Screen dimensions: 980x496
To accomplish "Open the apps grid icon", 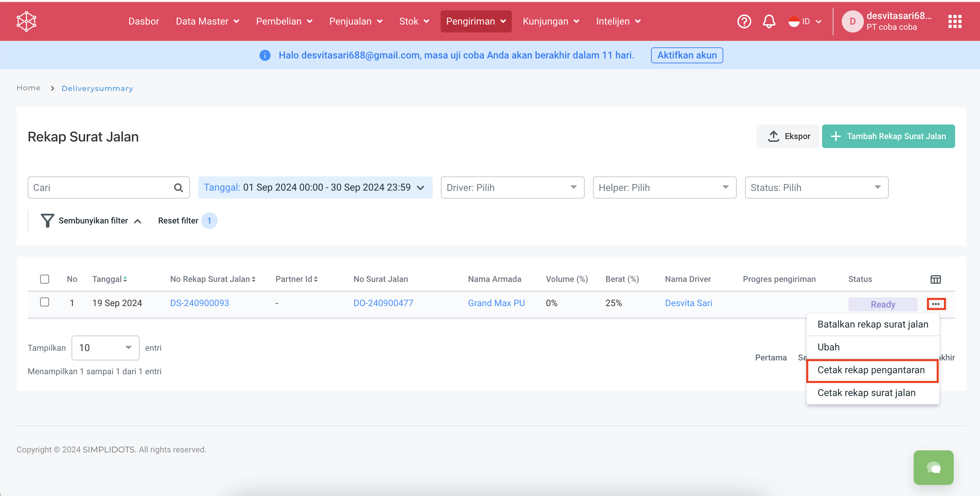I will tap(954, 21).
